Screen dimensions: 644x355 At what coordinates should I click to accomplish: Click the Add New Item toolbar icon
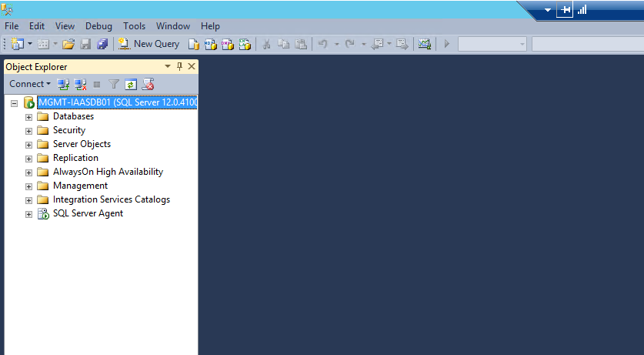tap(43, 44)
